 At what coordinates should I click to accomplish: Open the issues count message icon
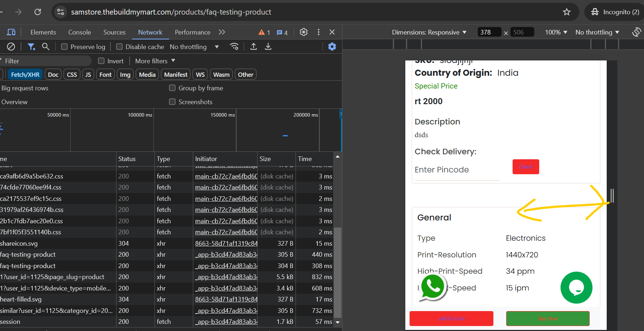coord(282,32)
